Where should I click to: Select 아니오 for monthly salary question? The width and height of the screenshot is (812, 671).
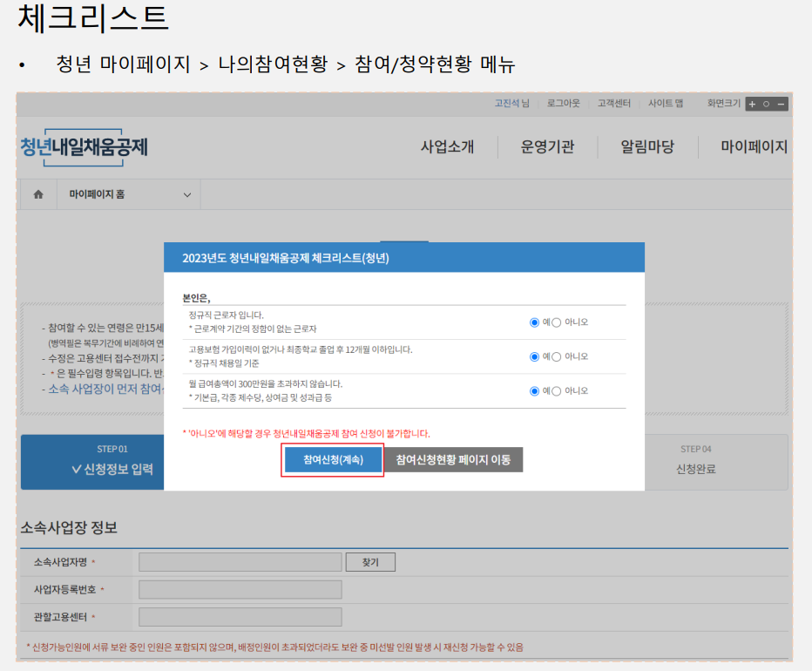click(x=558, y=390)
